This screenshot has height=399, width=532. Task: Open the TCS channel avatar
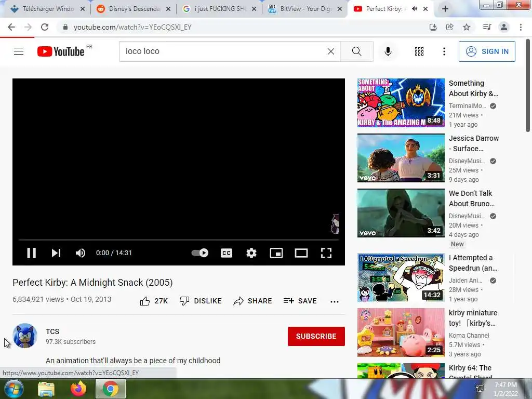tap(25, 336)
